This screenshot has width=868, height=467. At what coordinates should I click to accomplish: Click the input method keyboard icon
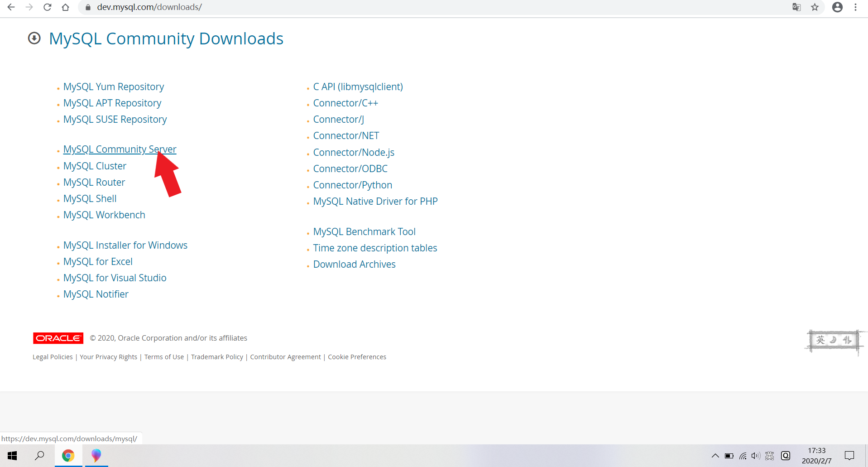pos(770,456)
